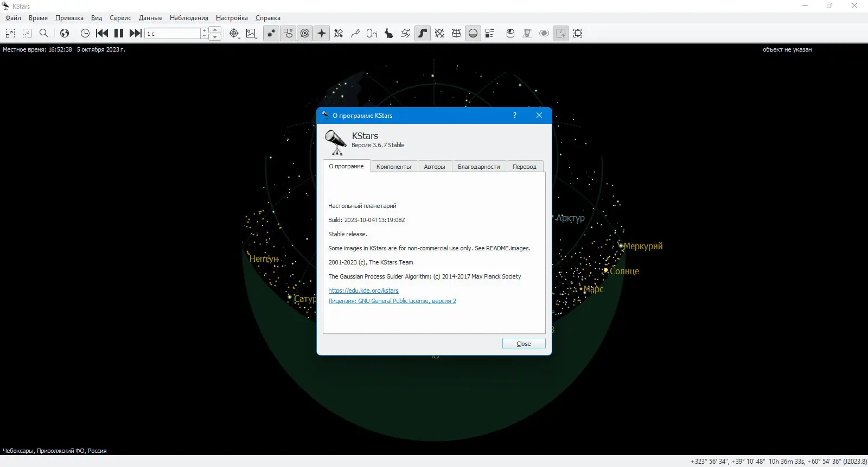Click the 'Чебоксары, Приволжский ФО, Россия' location text

55,451
